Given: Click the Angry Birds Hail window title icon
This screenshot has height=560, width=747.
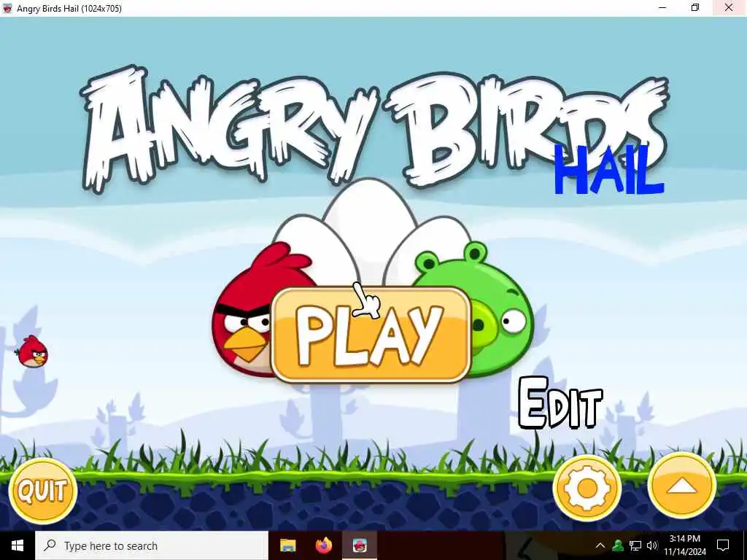Looking at the screenshot, I should click(x=7, y=8).
